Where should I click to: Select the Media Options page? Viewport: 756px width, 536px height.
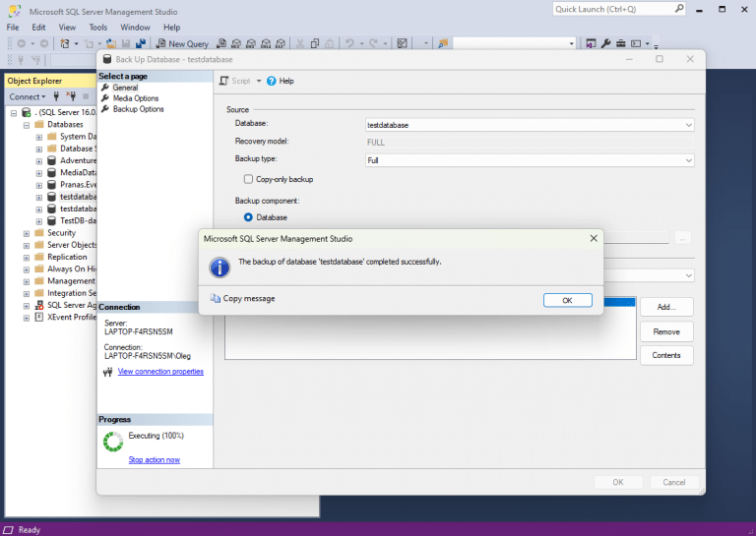[x=136, y=98]
